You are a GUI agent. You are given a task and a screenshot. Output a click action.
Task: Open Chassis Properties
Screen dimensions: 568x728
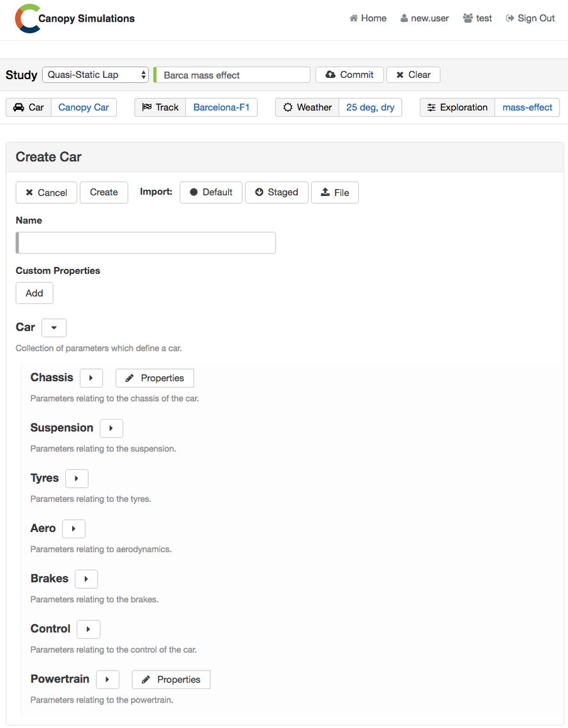tap(155, 378)
